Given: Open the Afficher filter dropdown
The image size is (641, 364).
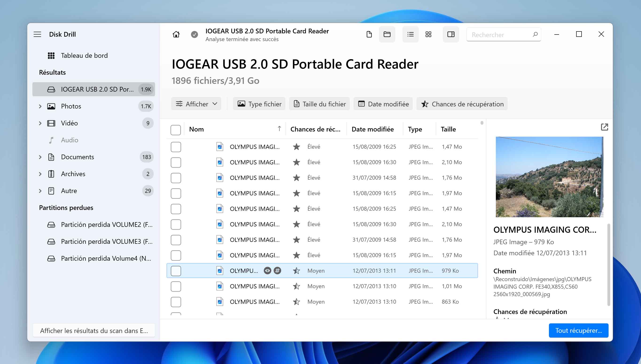Looking at the screenshot, I should coord(197,104).
